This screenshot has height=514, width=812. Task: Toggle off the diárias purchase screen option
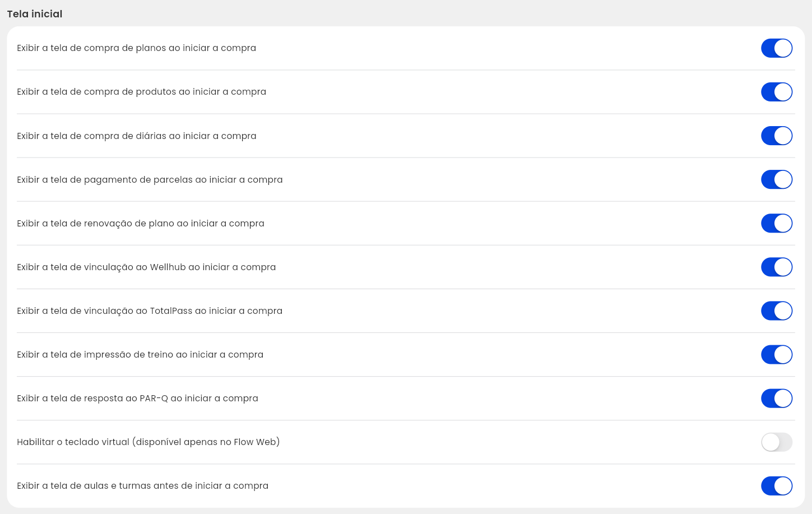coord(776,136)
